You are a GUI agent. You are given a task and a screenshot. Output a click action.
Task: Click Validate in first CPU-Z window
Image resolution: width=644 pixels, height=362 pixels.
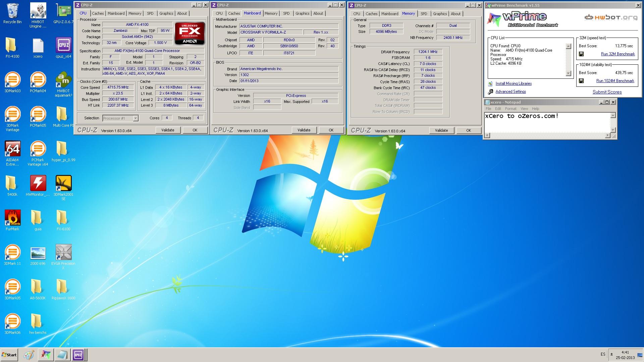(168, 130)
